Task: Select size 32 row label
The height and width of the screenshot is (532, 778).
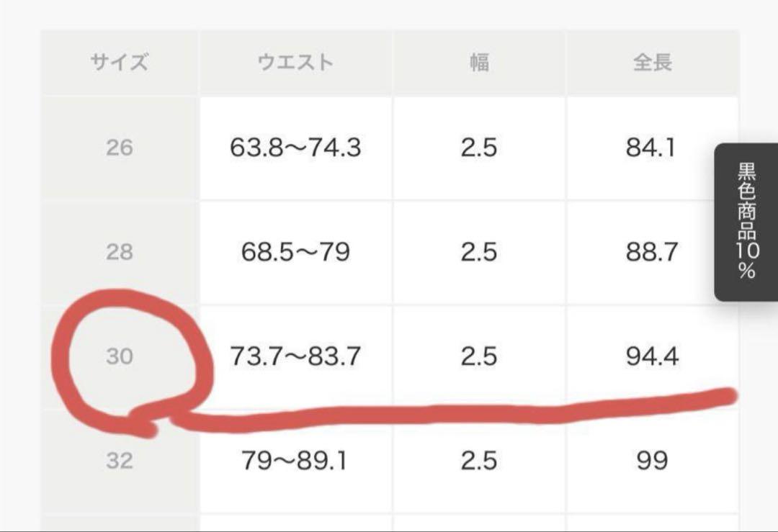Action: [x=119, y=461]
